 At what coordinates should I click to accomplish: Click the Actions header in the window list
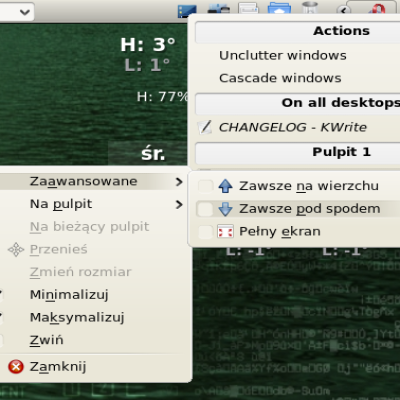341,31
